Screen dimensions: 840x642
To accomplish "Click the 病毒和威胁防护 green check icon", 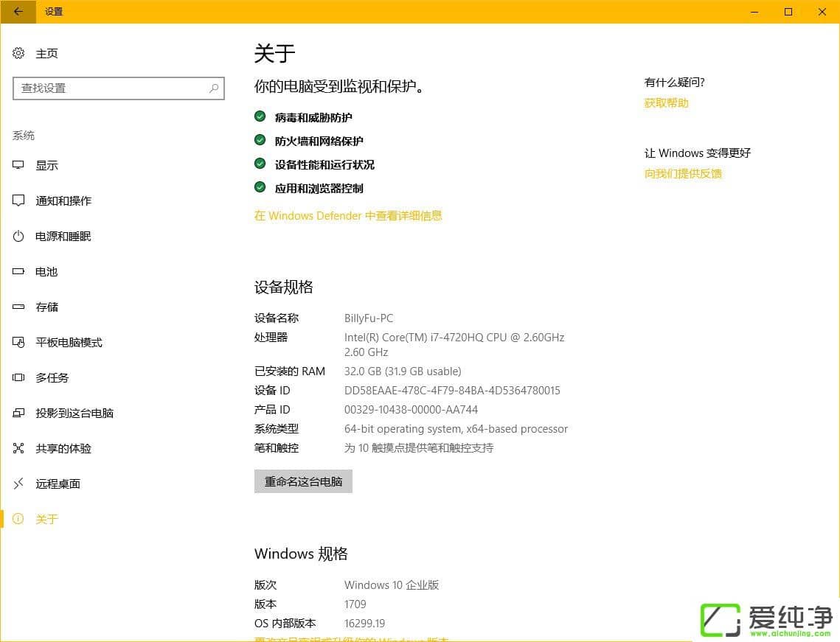I will 260,116.
